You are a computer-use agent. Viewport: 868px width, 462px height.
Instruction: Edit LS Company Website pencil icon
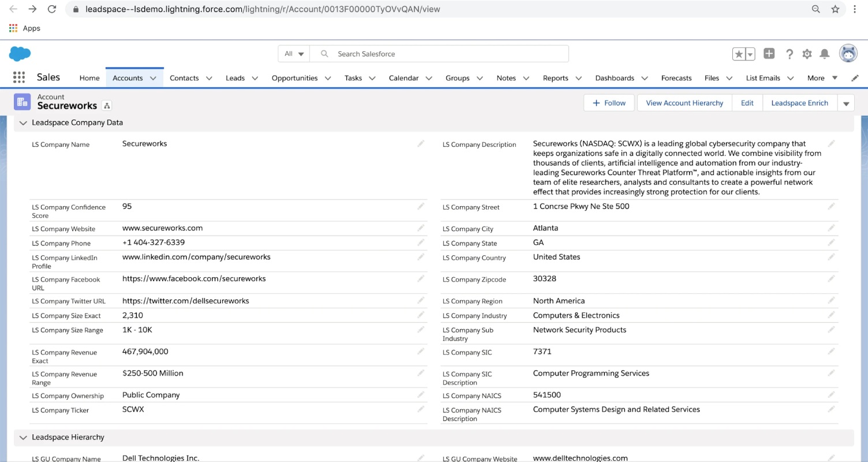421,228
